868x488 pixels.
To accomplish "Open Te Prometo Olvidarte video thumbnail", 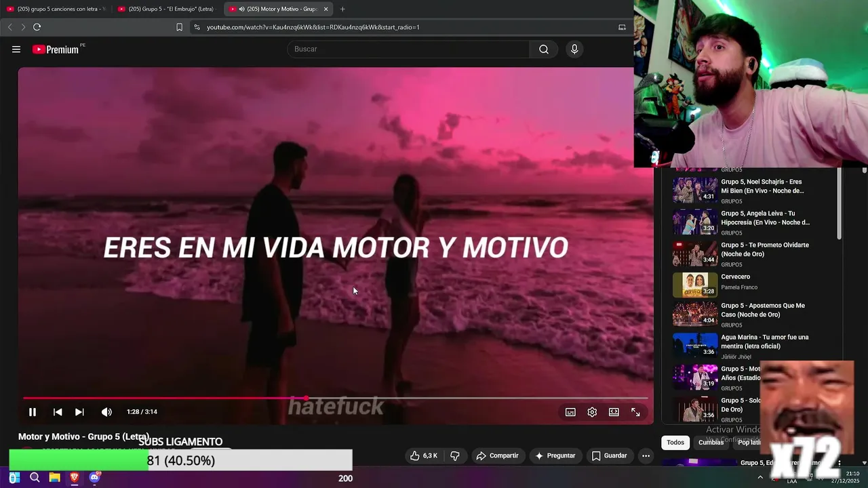I will coord(694,253).
